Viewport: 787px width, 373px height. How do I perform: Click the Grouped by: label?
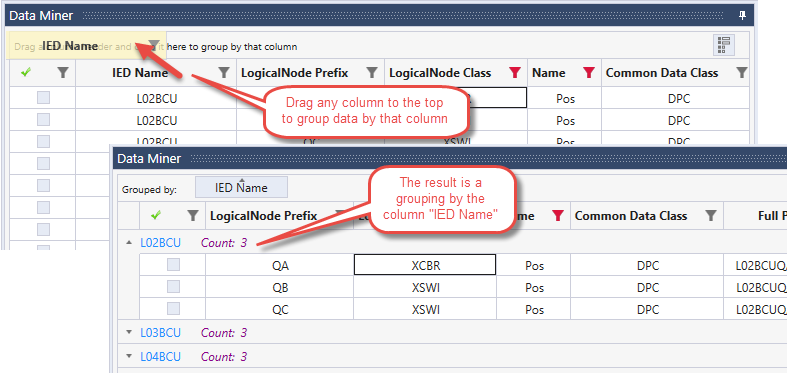(x=149, y=190)
